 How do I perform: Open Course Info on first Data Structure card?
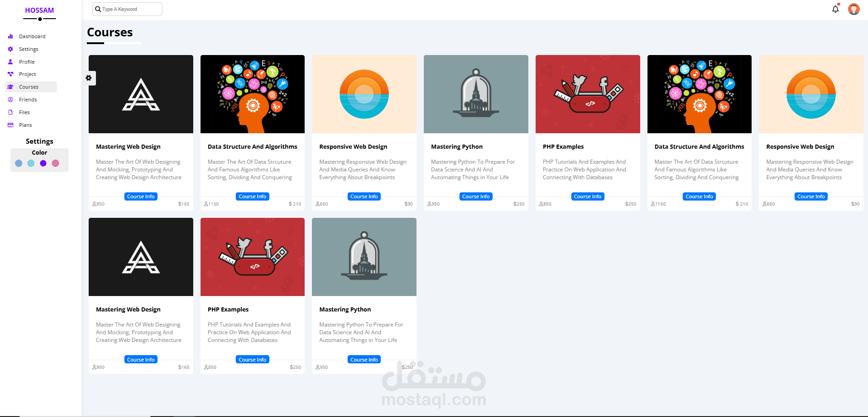coord(252,196)
